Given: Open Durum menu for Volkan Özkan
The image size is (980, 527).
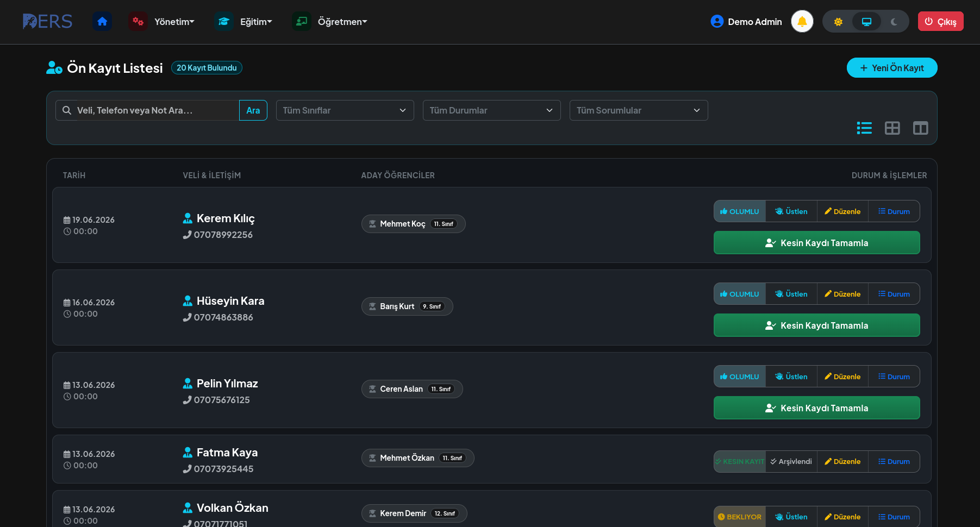Looking at the screenshot, I should click(x=894, y=517).
